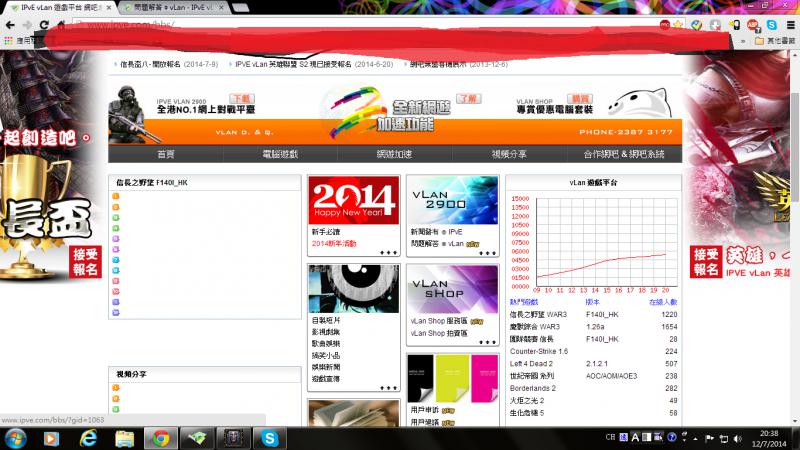800x450 pixels.
Task: Click the download button on IPVE VLAN 2900 banner
Action: 242,98
